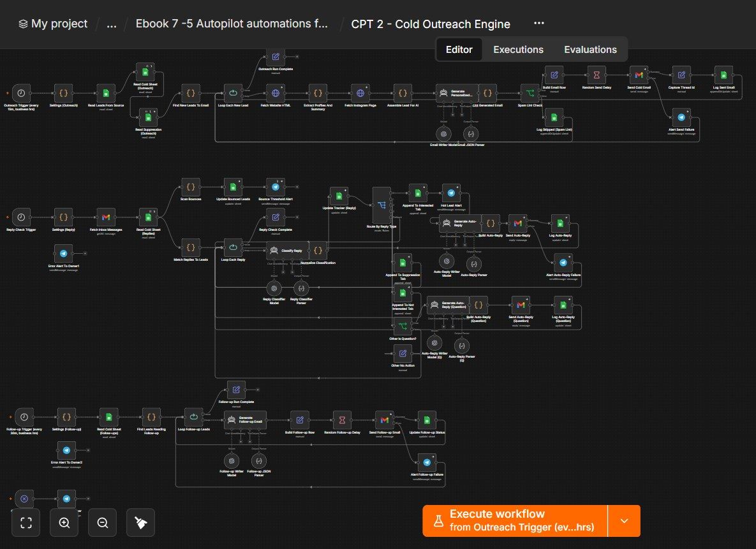Open the Fetch Website HTML node
The height and width of the screenshot is (549, 756).
pyautogui.click(x=276, y=93)
